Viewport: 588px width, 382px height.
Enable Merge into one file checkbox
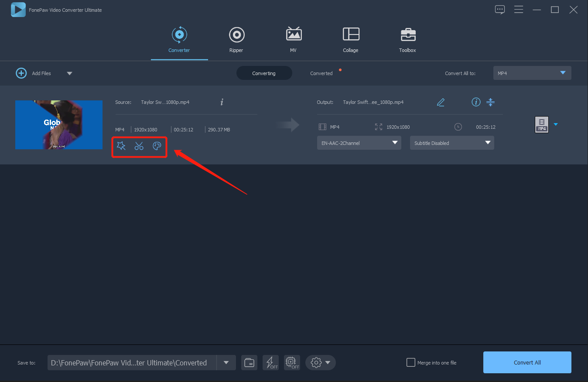[410, 362]
